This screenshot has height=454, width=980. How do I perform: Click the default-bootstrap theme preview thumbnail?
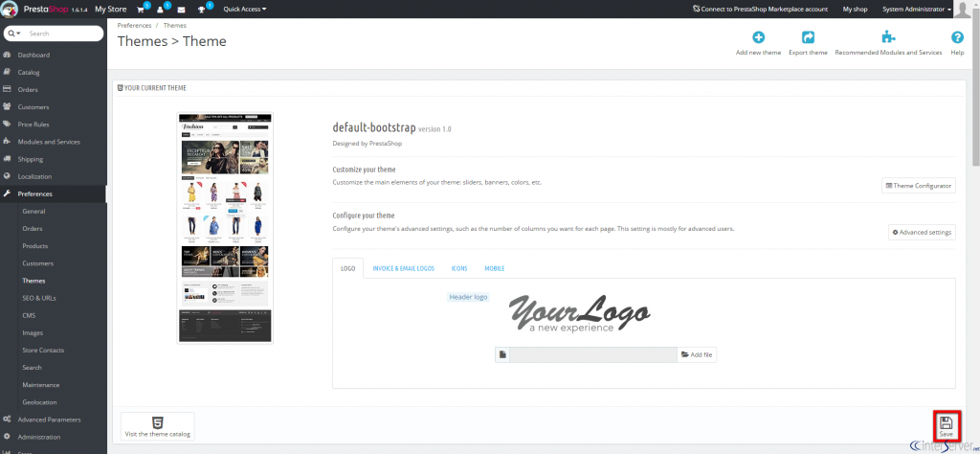(225, 228)
